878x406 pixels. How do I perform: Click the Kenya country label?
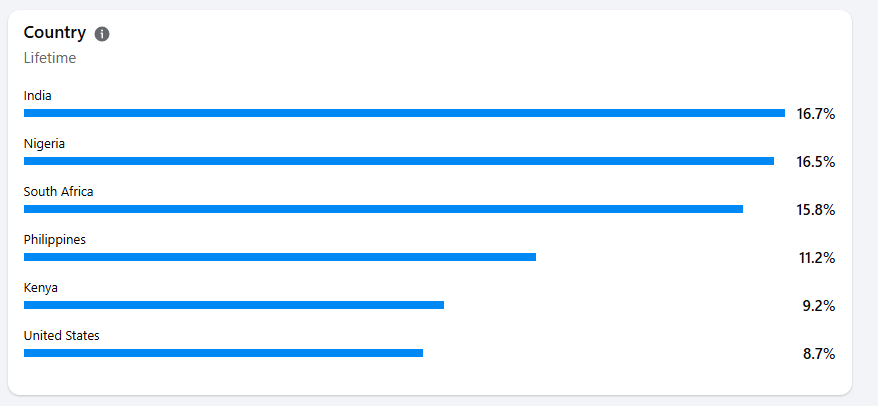click(41, 288)
